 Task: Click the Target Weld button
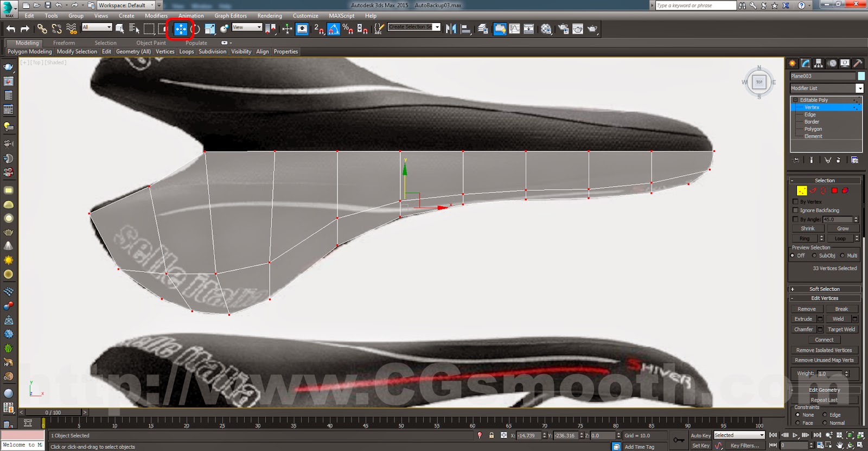tap(841, 329)
